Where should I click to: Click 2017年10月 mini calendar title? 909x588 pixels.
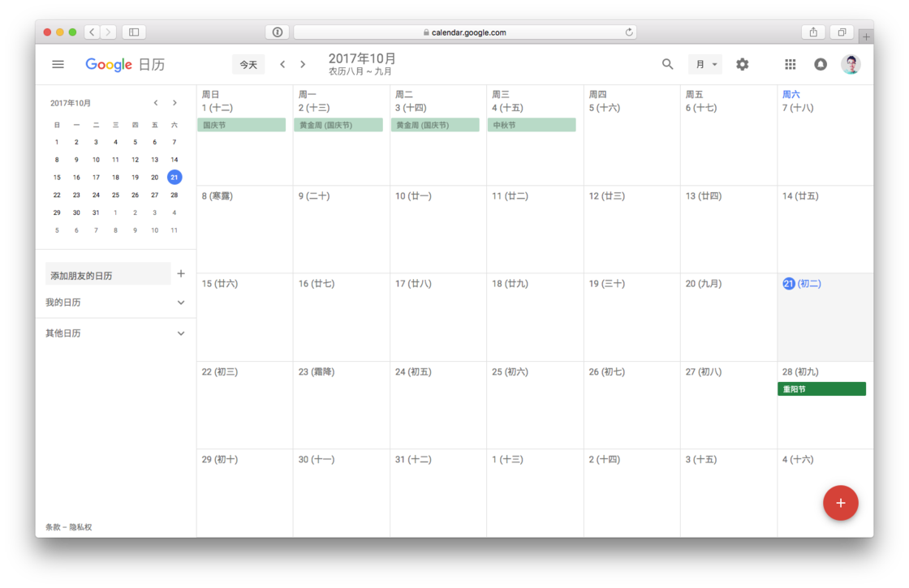[71, 103]
